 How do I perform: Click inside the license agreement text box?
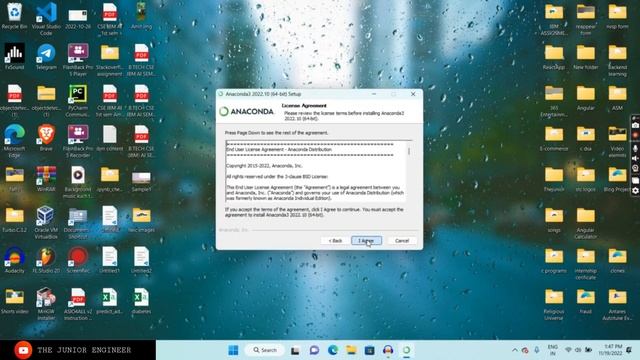pyautogui.click(x=316, y=171)
